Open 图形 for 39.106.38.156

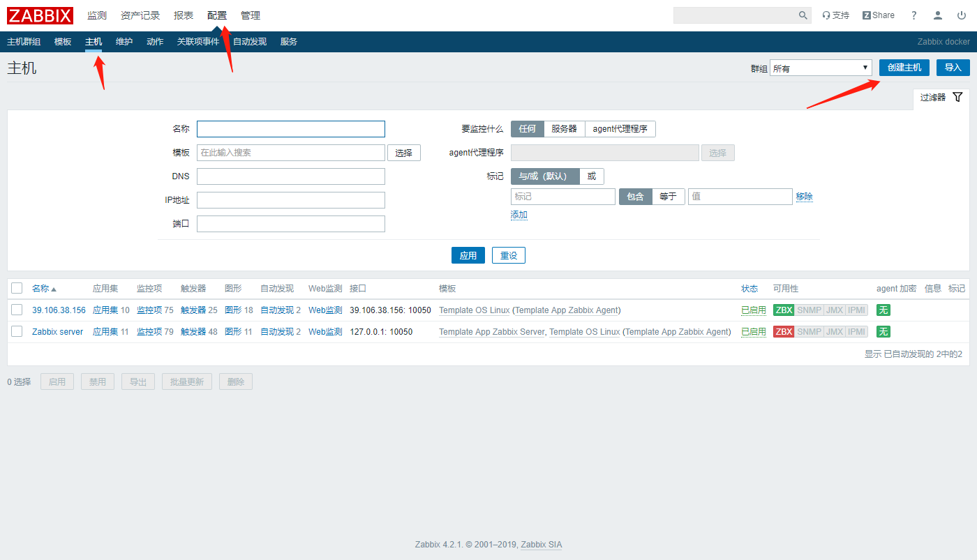coord(233,310)
